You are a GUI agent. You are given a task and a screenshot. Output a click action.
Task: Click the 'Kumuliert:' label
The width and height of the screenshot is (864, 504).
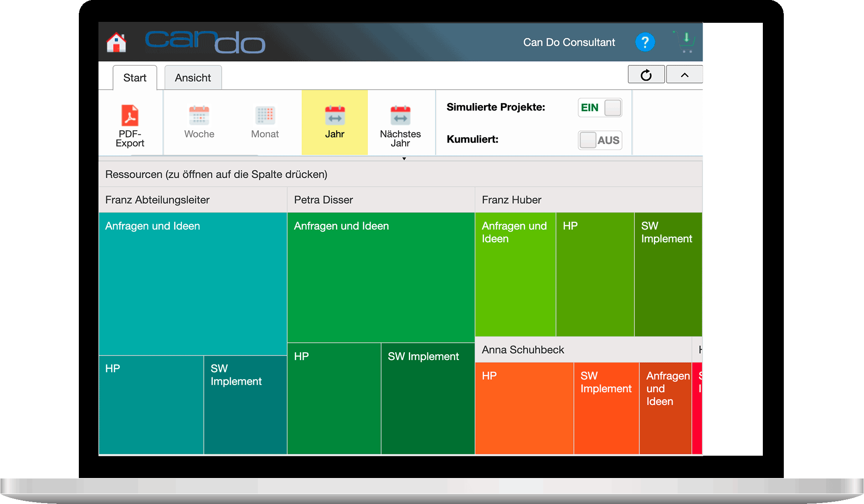pyautogui.click(x=473, y=139)
